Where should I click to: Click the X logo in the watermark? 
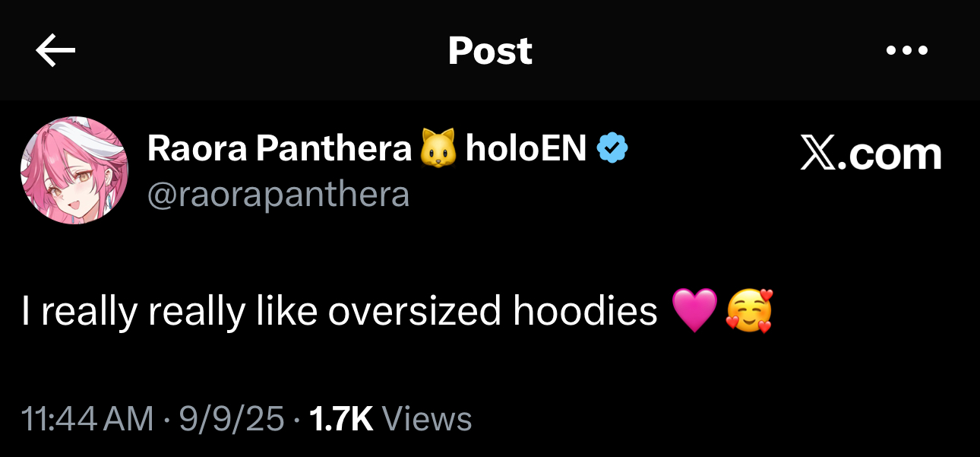(x=818, y=154)
